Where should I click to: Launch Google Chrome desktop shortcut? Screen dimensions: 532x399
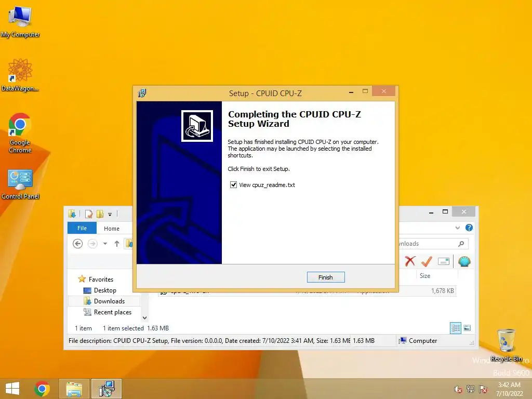[20, 133]
